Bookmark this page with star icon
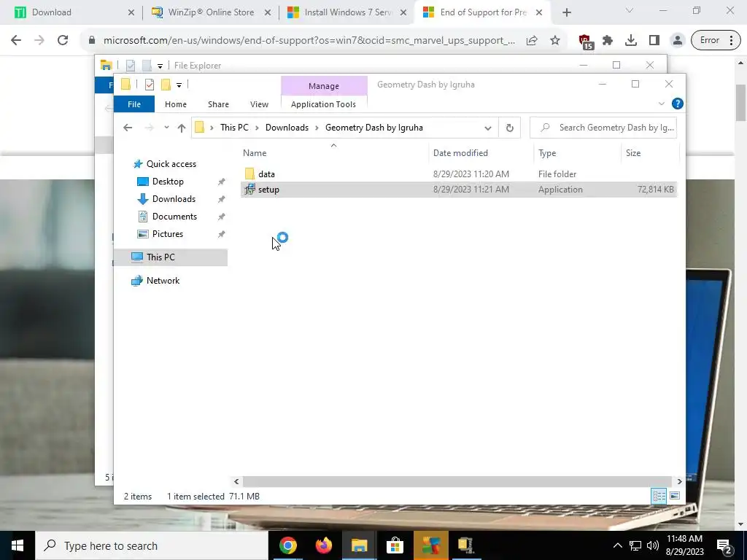Image resolution: width=747 pixels, height=560 pixels. (x=555, y=41)
